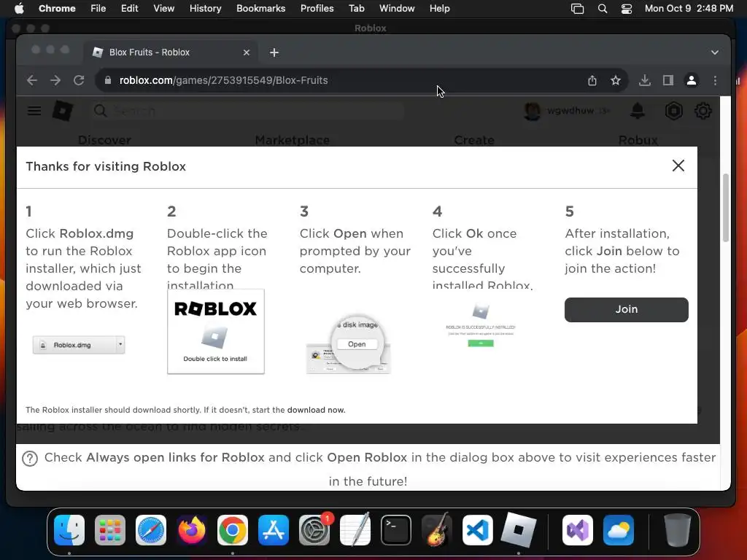Open the Profiles menu
The height and width of the screenshot is (560, 747).
(x=317, y=9)
